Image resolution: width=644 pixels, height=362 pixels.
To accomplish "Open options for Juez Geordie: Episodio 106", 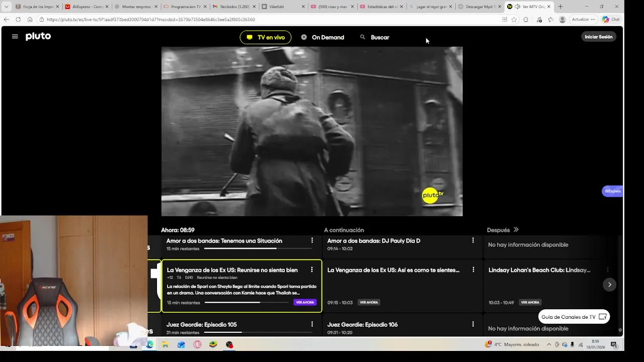I will [473, 324].
